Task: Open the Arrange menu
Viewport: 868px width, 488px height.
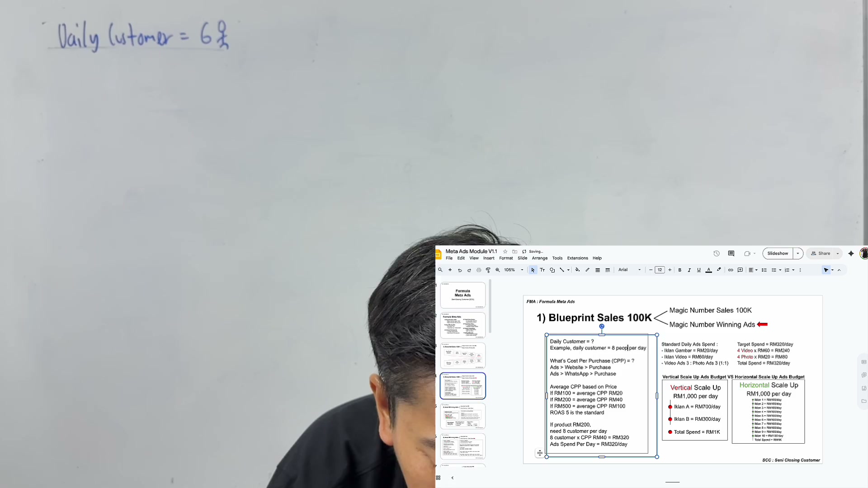Action: tap(540, 258)
